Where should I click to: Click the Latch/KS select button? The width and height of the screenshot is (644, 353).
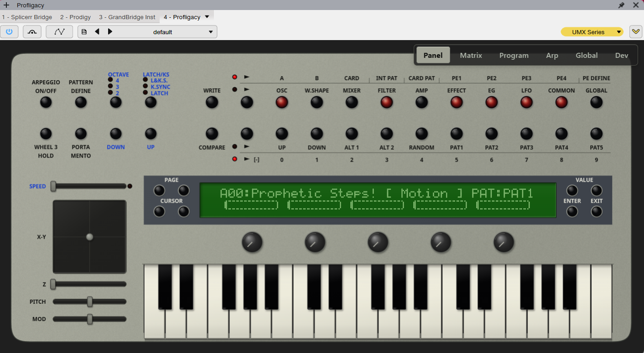tap(151, 102)
